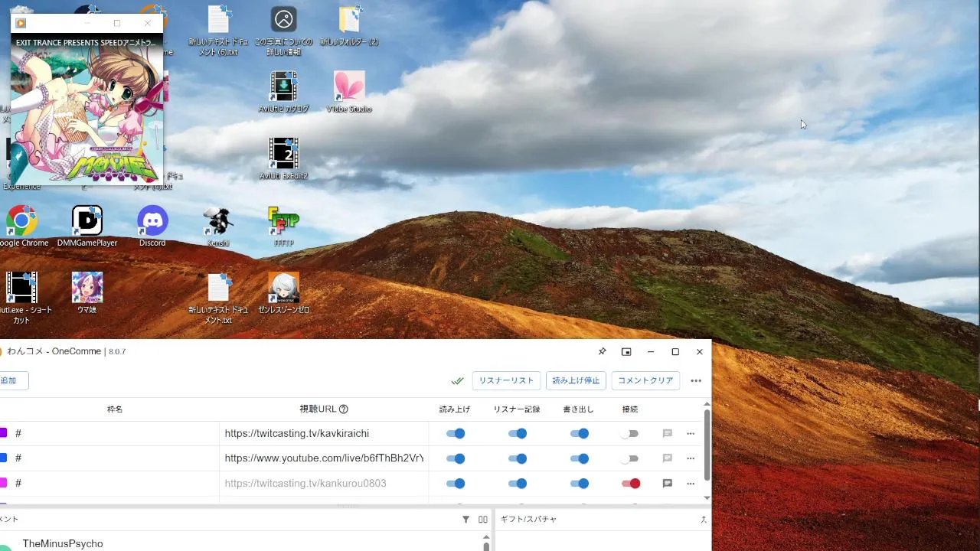Click the TheMinusPsycho comment name
The width and height of the screenshot is (980, 551).
[x=63, y=543]
